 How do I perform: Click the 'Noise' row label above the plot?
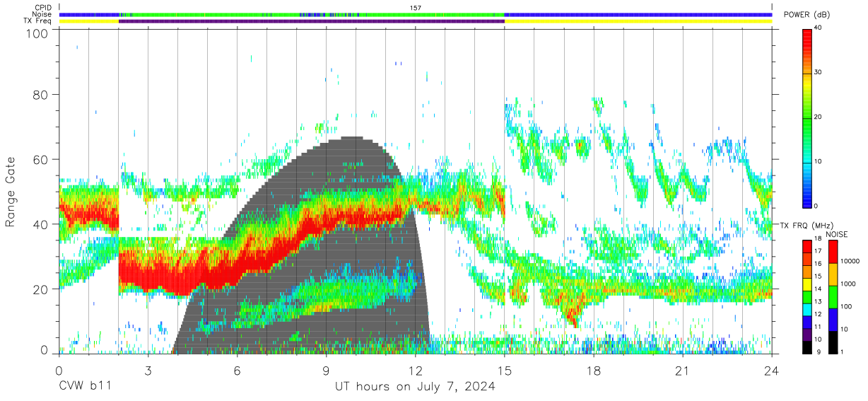(42, 14)
